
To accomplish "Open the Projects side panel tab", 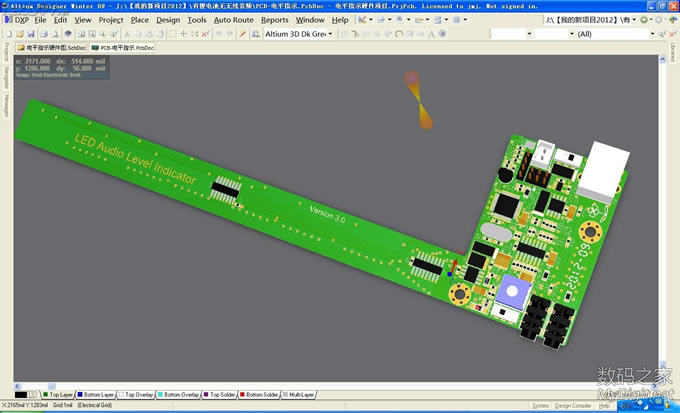I will [x=5, y=52].
